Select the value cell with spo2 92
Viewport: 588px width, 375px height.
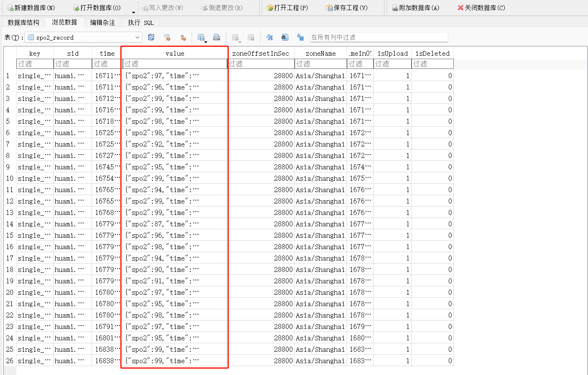175,144
